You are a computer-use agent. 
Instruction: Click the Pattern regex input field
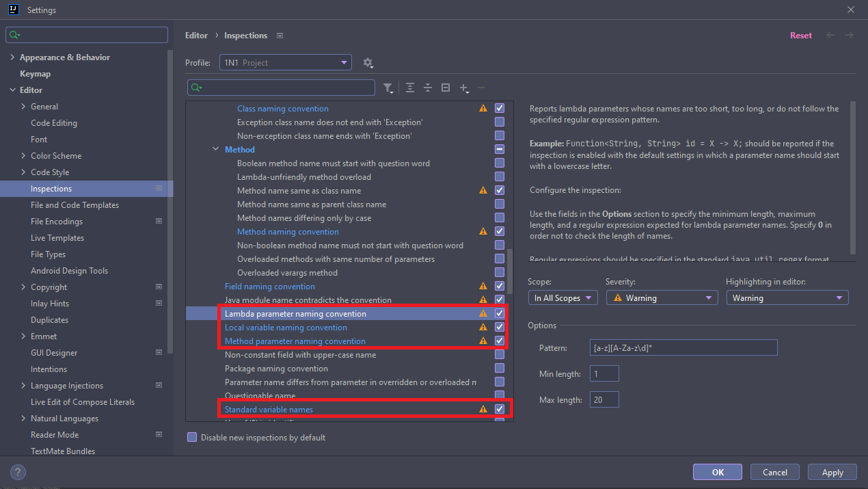click(x=683, y=348)
